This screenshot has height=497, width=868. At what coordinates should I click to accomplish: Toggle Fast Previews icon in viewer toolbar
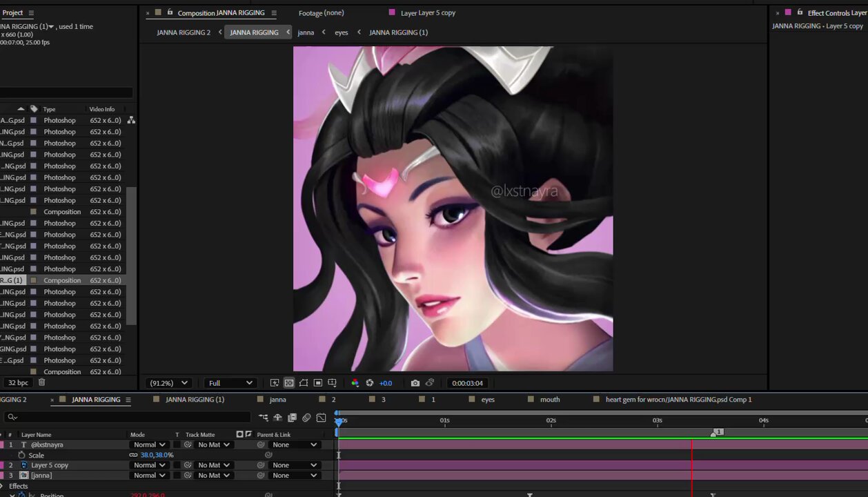tap(275, 383)
